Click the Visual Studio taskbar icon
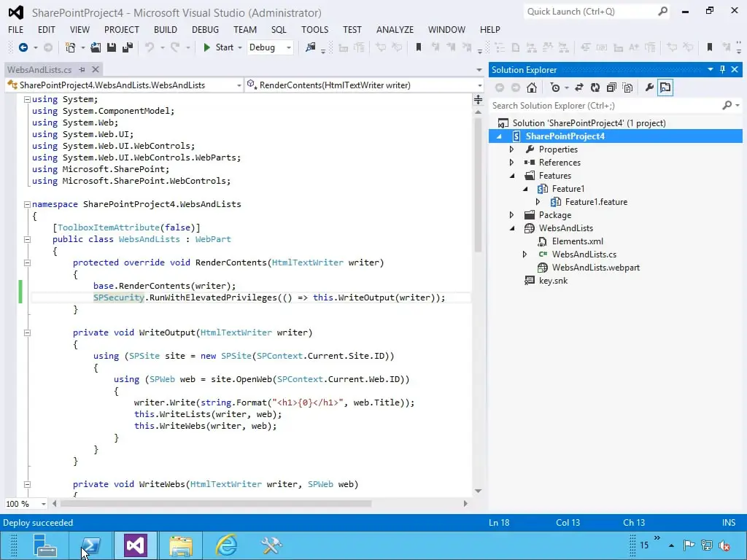 135,545
